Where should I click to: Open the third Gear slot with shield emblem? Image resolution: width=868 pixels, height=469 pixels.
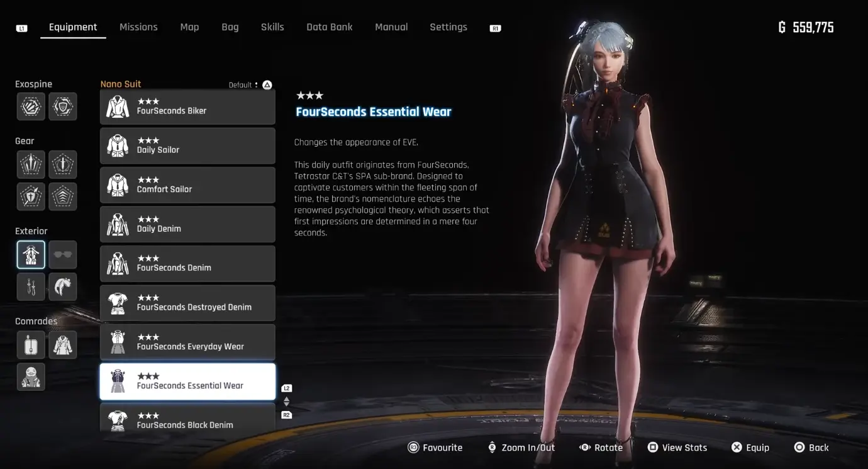[x=31, y=196]
